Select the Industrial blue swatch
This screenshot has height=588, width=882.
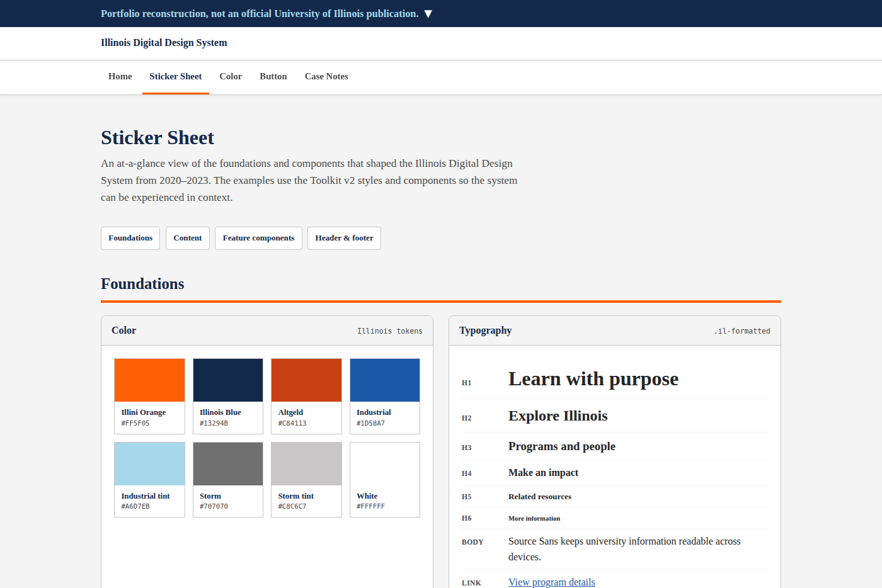tap(385, 396)
